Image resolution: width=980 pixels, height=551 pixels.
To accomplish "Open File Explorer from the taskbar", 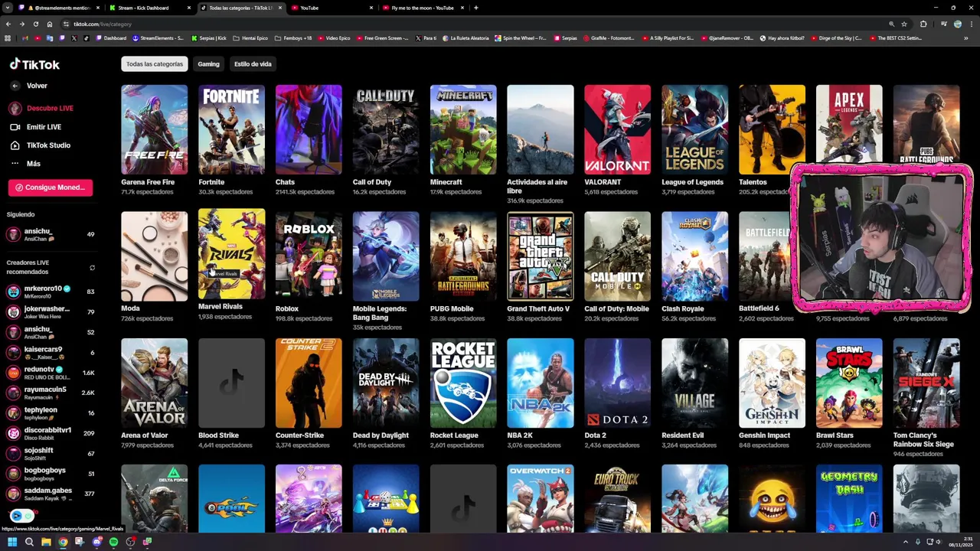I will tap(46, 542).
